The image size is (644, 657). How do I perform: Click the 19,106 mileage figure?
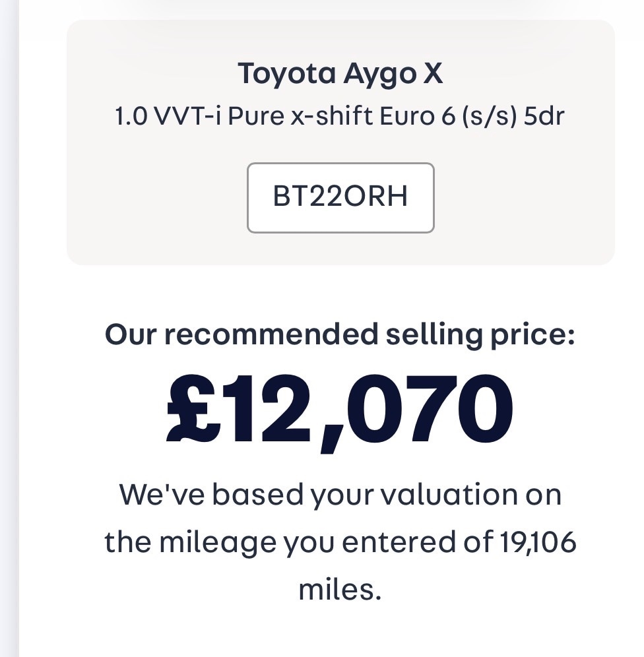coord(535,542)
